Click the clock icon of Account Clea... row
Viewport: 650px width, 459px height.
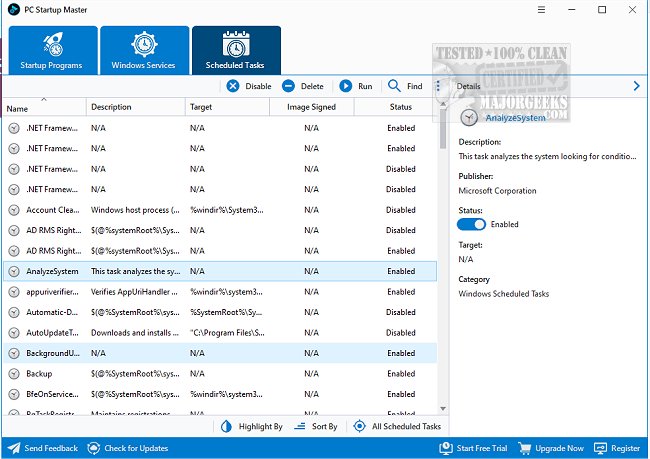tap(14, 210)
